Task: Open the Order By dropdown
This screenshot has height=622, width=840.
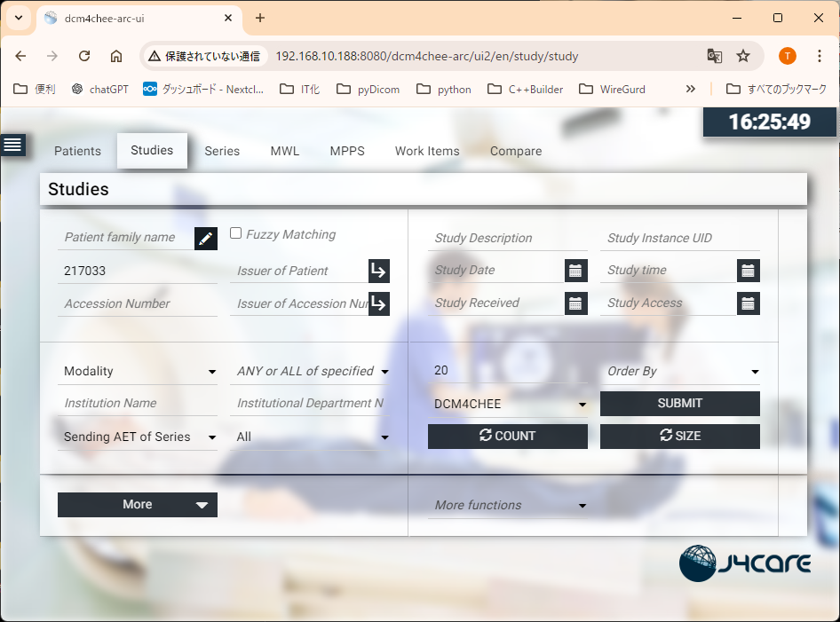Action: tap(680, 372)
